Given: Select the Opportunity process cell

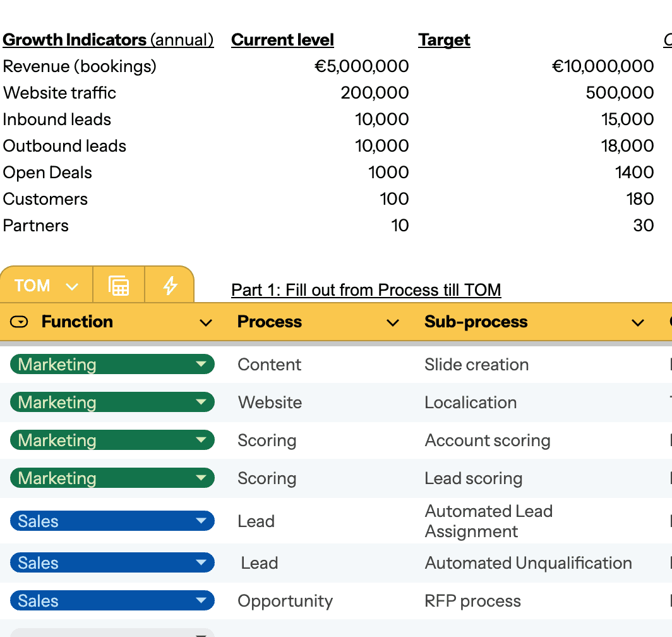Looking at the screenshot, I should (285, 601).
